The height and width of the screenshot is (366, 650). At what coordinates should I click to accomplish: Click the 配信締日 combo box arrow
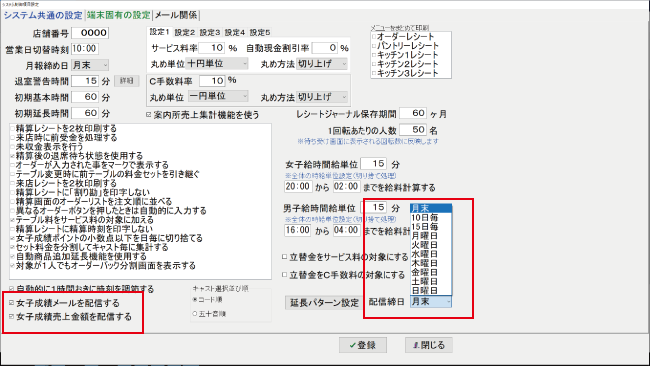pos(448,302)
